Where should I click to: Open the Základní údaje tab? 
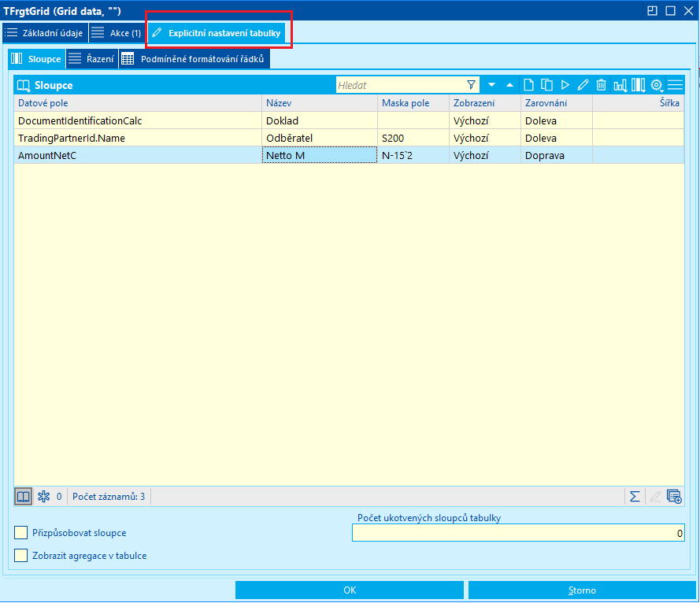[45, 33]
